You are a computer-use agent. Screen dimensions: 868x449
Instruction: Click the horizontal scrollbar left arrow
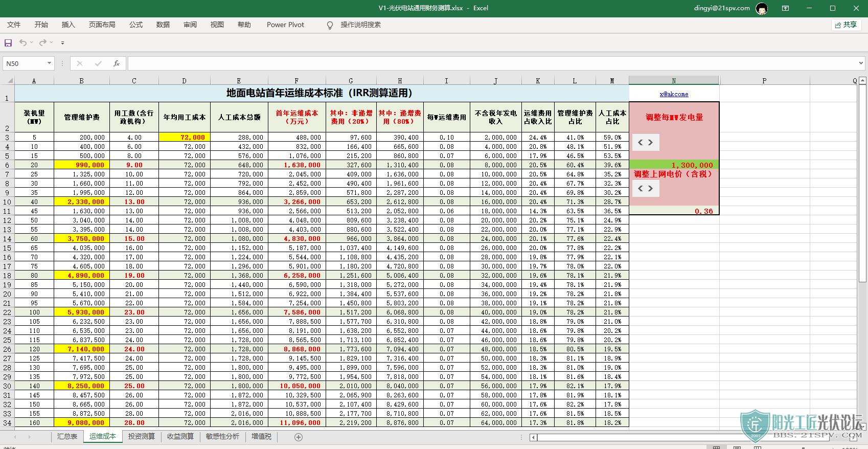click(x=534, y=437)
